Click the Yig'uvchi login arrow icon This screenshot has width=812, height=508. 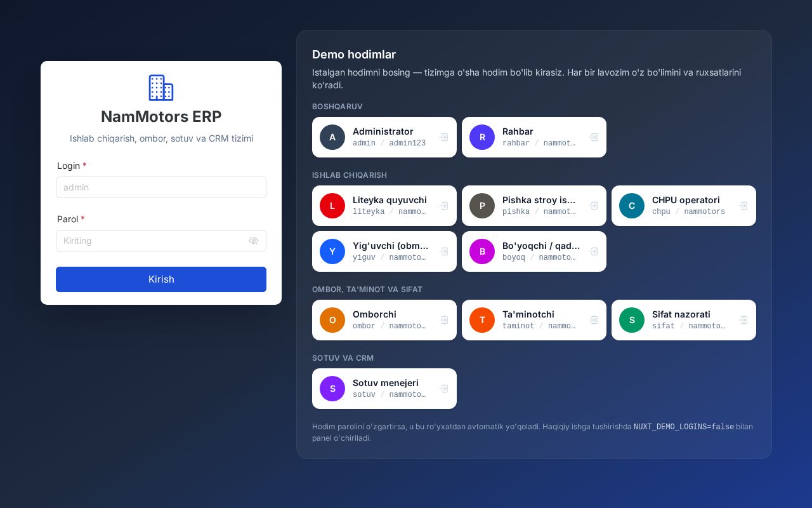[444, 251]
